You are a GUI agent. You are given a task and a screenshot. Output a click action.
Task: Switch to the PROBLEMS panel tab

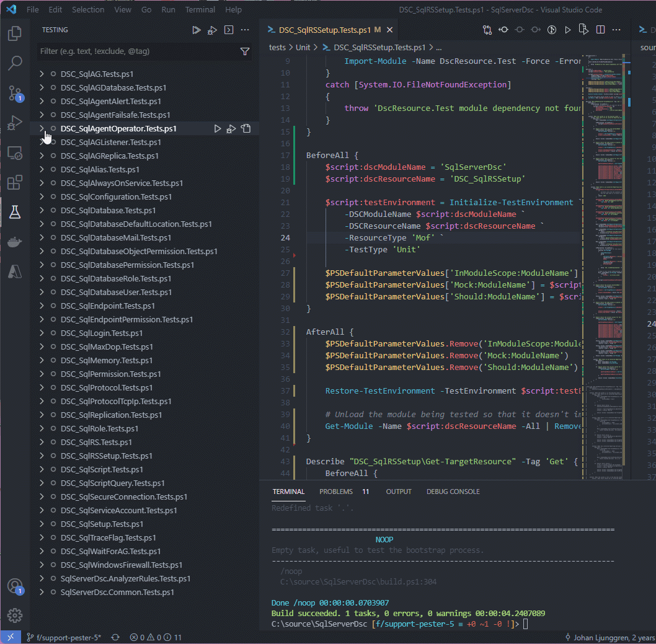pyautogui.click(x=336, y=492)
